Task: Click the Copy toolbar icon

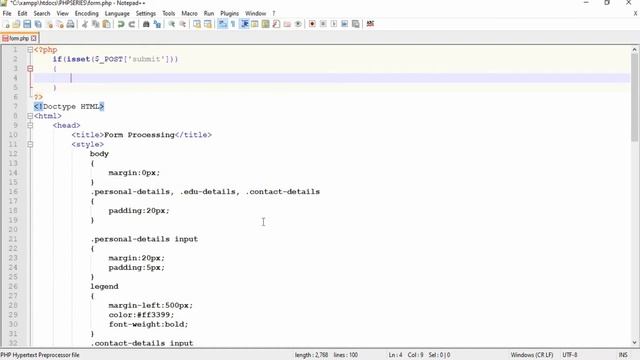Action: [96, 24]
